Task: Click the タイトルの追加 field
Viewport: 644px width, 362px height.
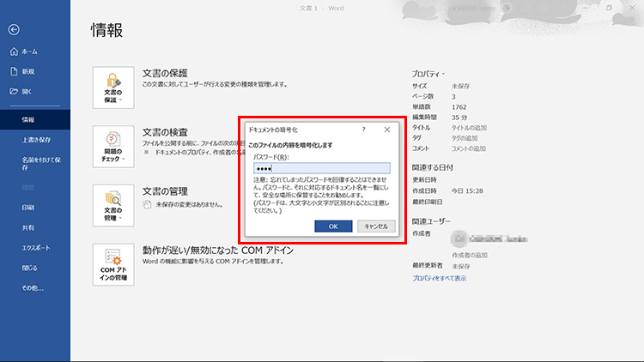Action: coord(471,127)
